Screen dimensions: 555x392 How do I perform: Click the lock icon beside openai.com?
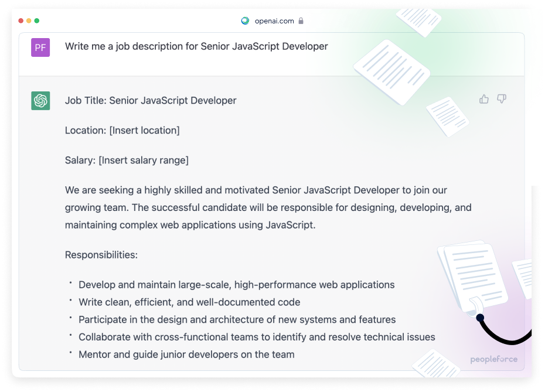coord(301,21)
